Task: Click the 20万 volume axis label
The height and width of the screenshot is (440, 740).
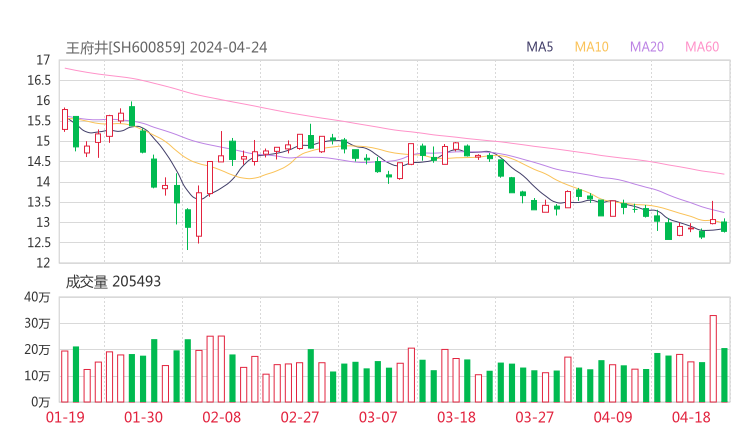Action: coord(37,350)
